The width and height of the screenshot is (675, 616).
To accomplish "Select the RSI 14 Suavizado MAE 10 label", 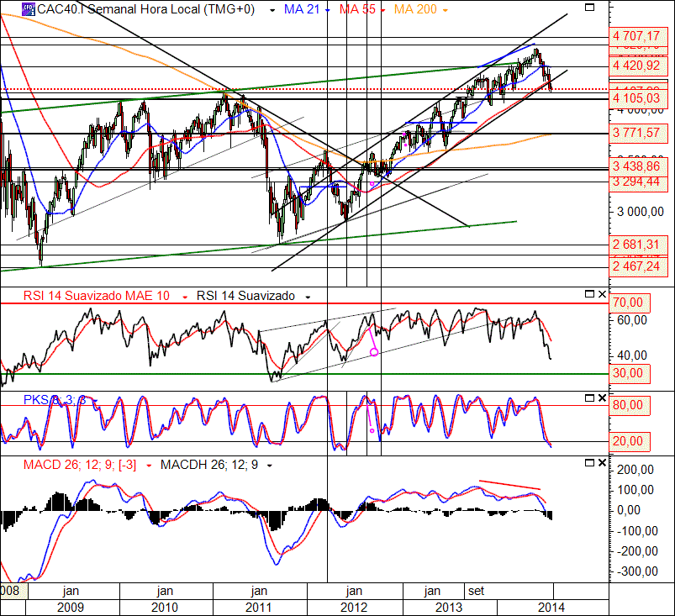I will 97,296.
